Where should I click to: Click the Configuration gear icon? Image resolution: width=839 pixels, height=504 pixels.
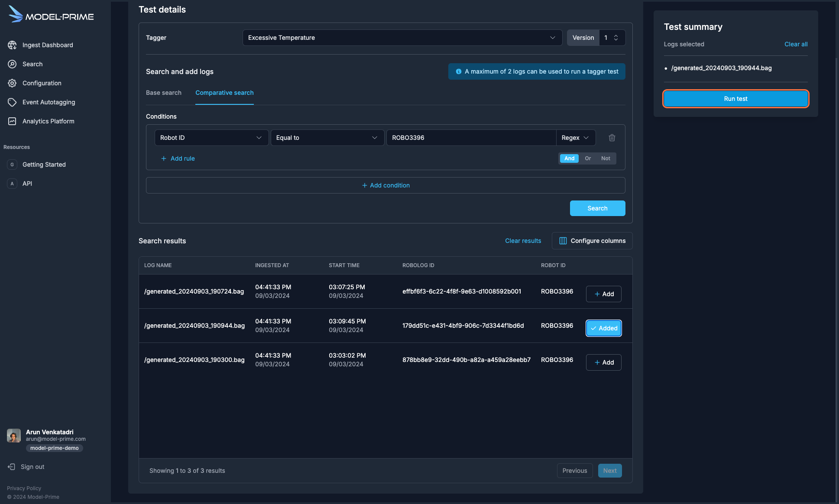click(x=12, y=83)
